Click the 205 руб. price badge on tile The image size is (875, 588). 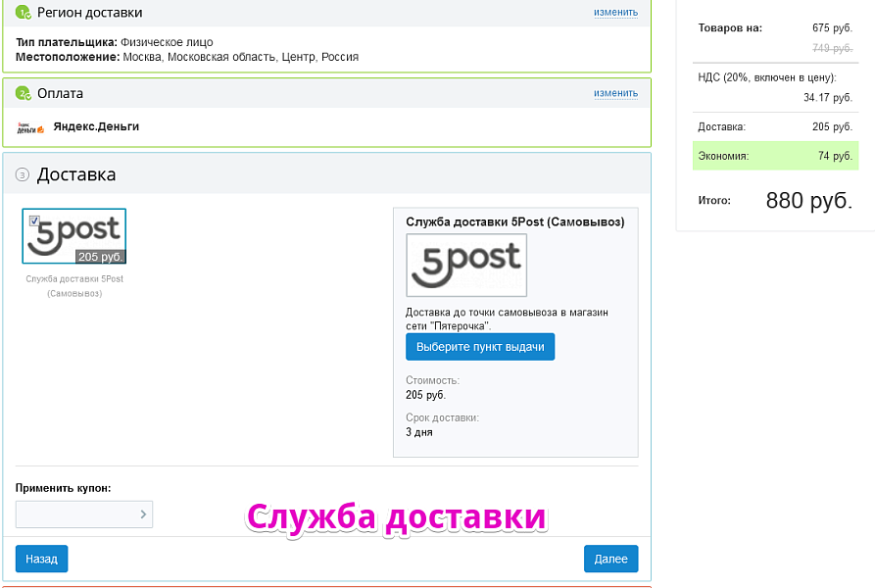point(100,257)
